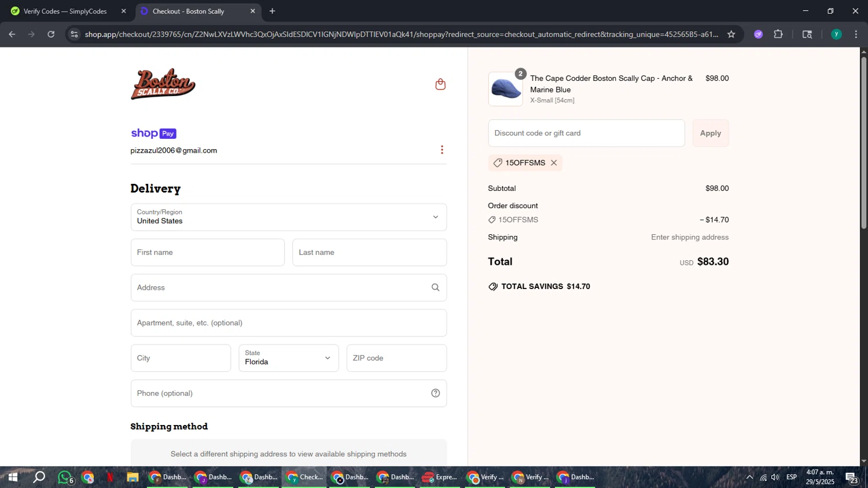Screen dimensions: 868x488
Task: Open the taskbar clock and date
Action: [821, 478]
